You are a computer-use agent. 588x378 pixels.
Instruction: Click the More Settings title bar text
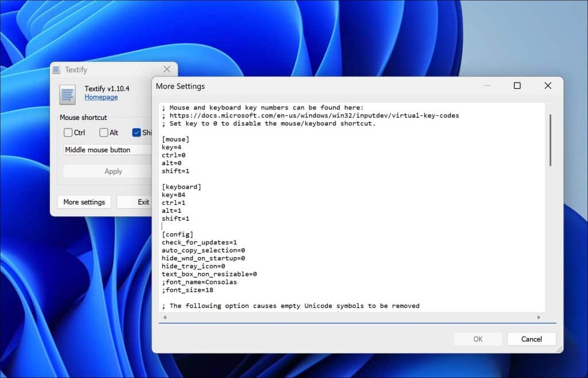pyautogui.click(x=180, y=86)
